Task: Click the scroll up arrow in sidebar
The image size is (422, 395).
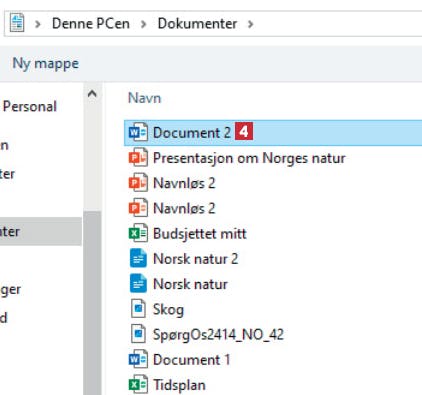Action: click(x=92, y=94)
